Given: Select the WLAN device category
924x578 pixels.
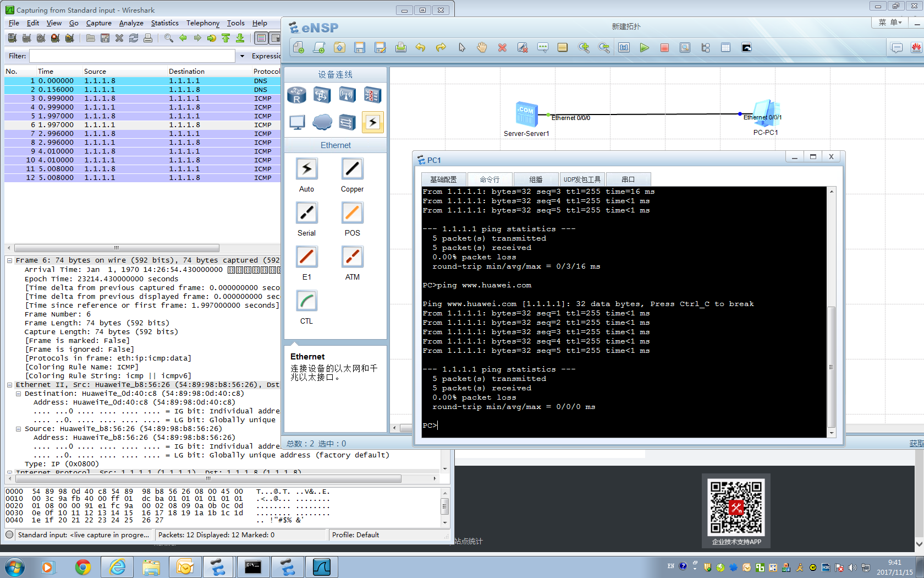Looking at the screenshot, I should (347, 95).
